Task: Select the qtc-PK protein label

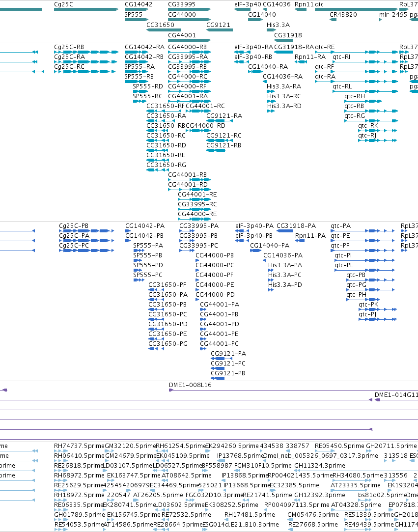Action: point(368,305)
